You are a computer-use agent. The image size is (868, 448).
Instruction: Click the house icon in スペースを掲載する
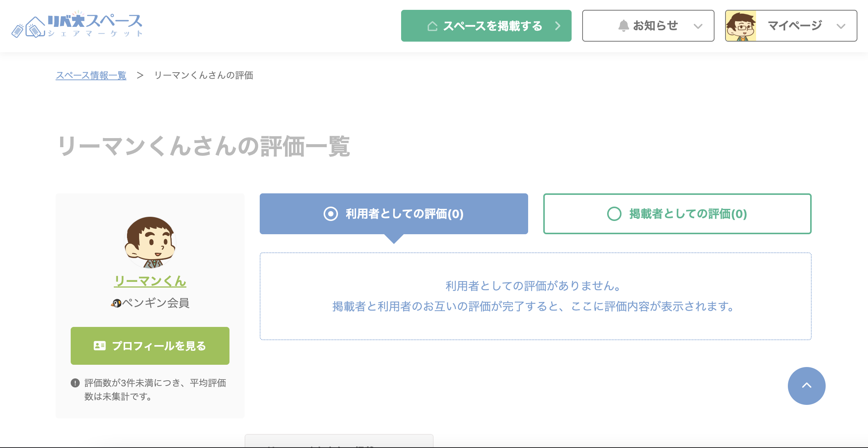[x=432, y=26]
